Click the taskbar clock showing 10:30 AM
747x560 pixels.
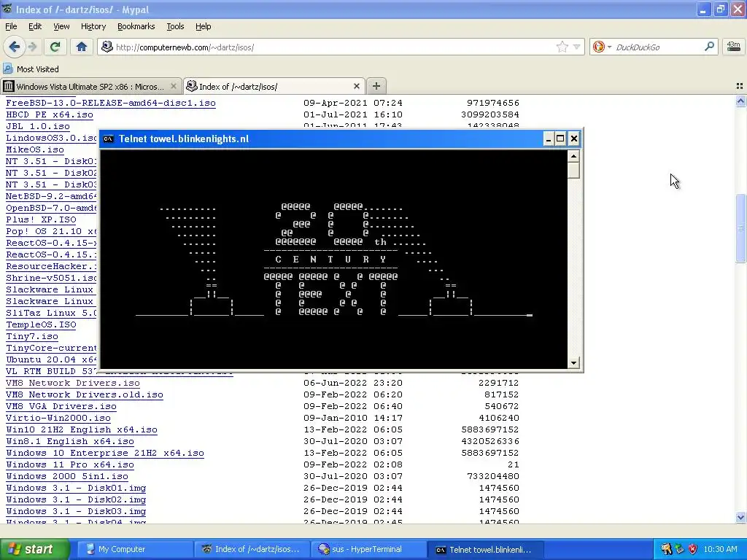720,549
